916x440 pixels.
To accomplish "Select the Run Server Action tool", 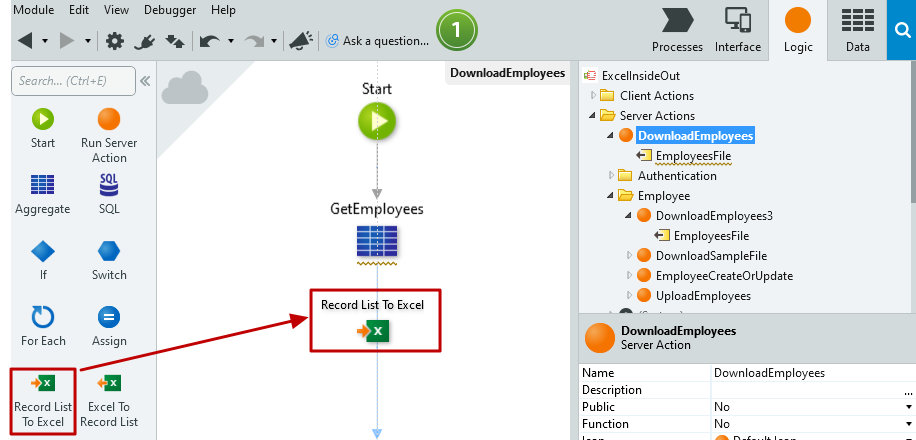I will click(x=109, y=136).
